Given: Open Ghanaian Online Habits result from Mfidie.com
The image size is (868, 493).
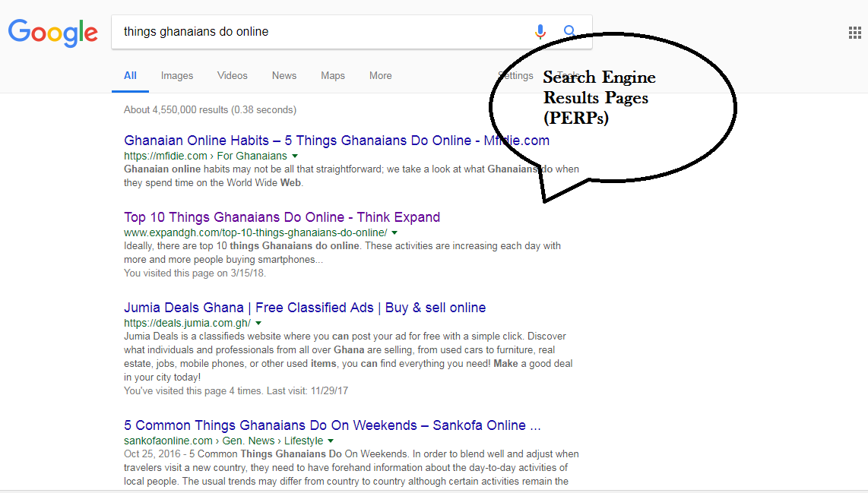Looking at the screenshot, I should click(337, 141).
